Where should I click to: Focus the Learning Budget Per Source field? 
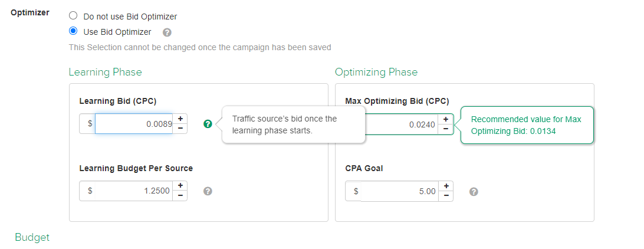click(x=134, y=191)
